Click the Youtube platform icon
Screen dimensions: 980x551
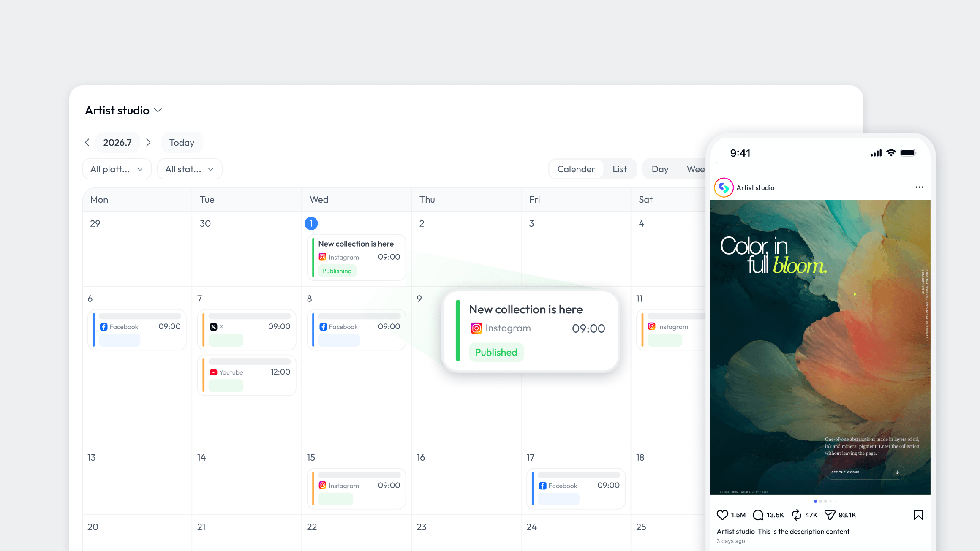tap(213, 372)
